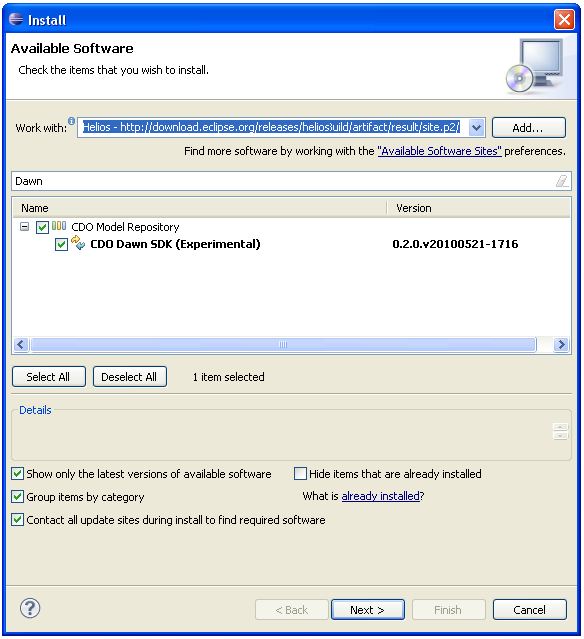Open the already installed link

(380, 496)
